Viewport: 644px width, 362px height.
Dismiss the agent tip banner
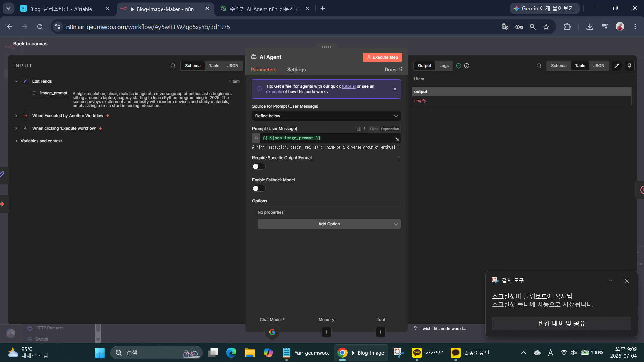click(x=395, y=89)
